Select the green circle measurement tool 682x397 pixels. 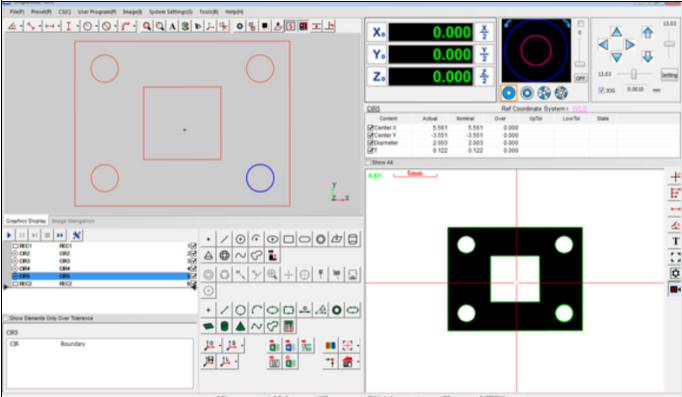pos(241,310)
